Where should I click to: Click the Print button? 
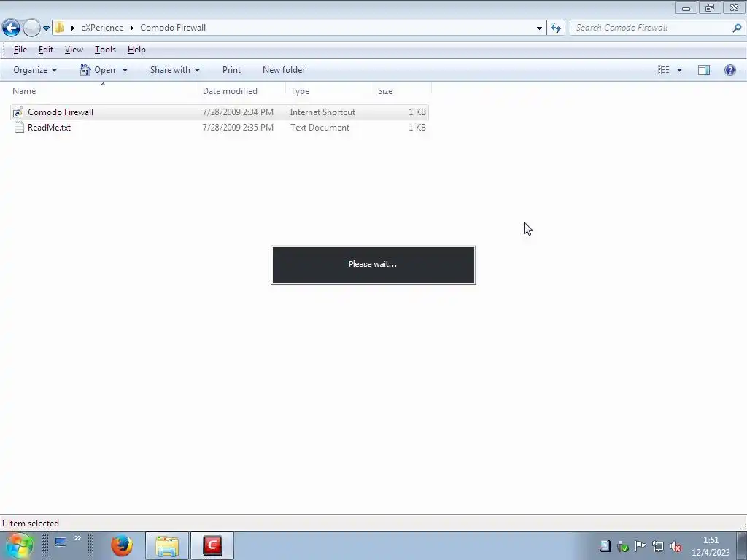coord(231,70)
